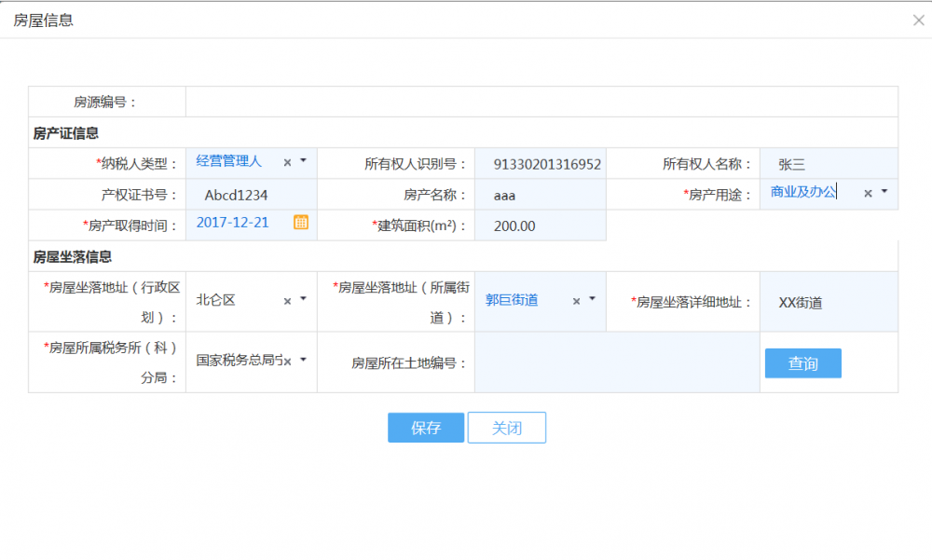Clear the 纳税人类型 selection with its × icon
The image size is (932, 560).
pos(287,162)
